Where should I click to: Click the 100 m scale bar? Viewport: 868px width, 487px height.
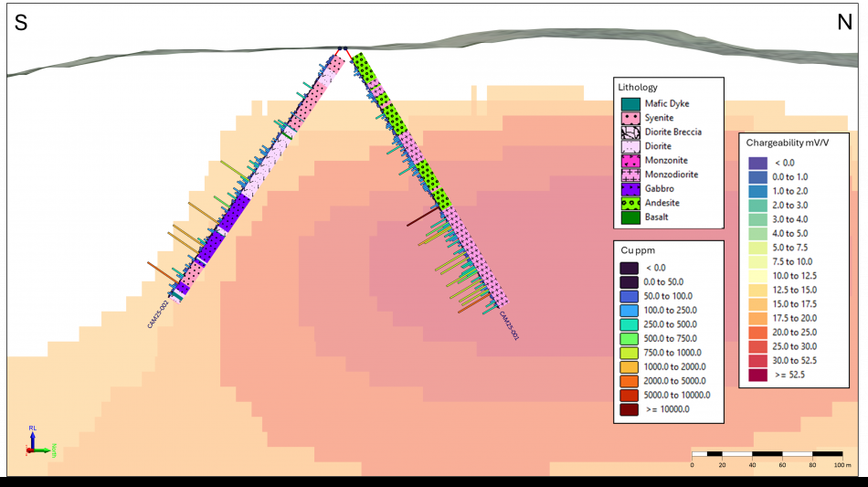766,453
